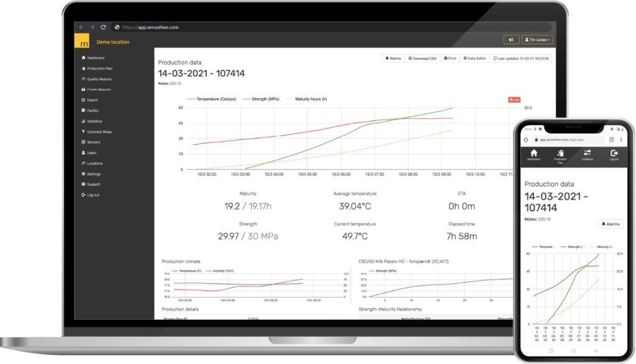
Task: Click the 'Production climate' heading
Action: click(181, 262)
